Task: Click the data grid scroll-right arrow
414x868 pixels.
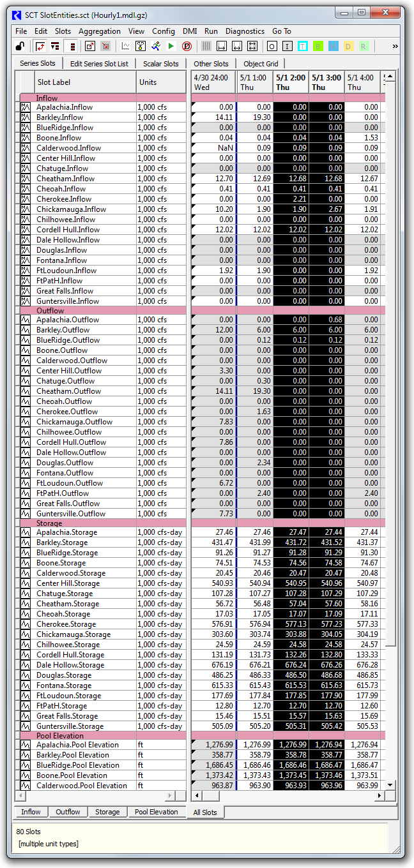Action: pyautogui.click(x=379, y=796)
